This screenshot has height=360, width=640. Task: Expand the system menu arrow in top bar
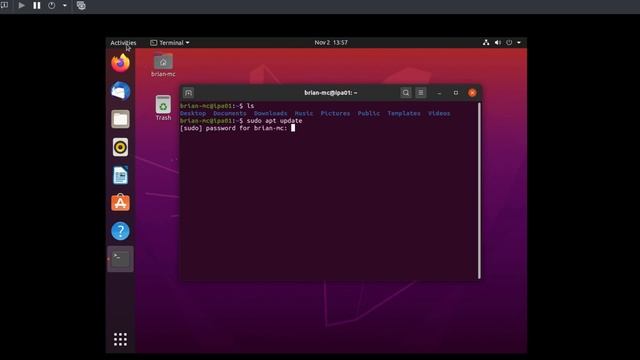click(519, 42)
